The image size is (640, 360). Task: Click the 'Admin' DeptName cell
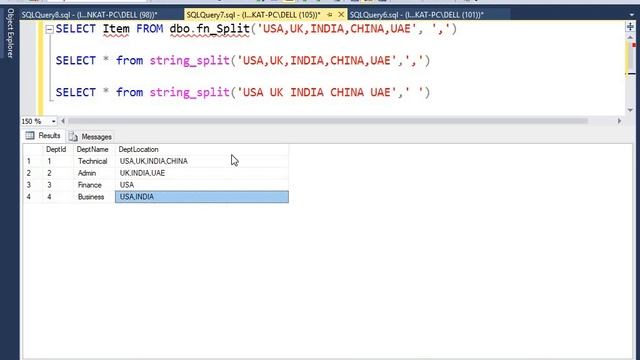(x=94, y=173)
